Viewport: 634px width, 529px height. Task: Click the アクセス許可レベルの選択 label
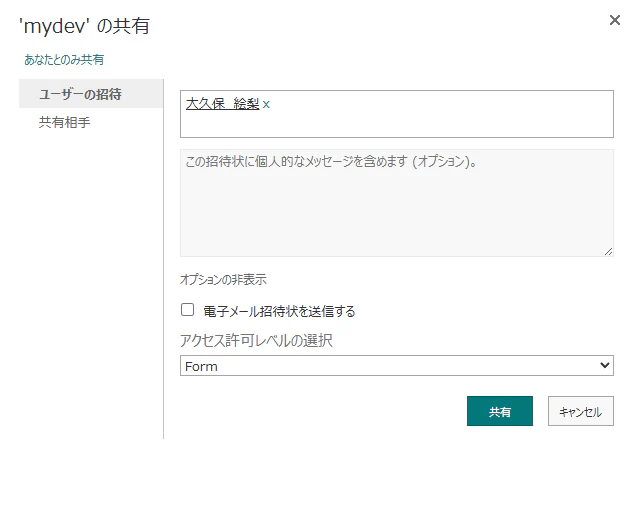pos(256,341)
